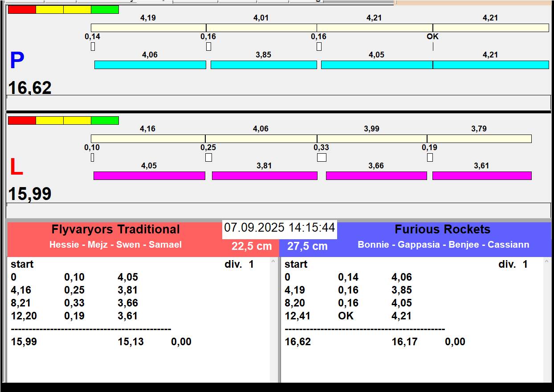This screenshot has width=554, height=392.
Task: Click 0,33 in Flyvaryors results list
Action: (74, 303)
